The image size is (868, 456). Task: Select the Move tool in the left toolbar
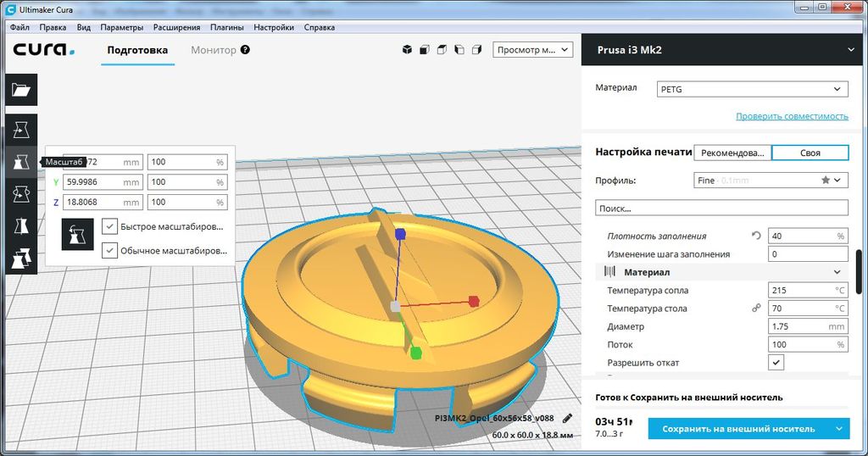click(21, 130)
